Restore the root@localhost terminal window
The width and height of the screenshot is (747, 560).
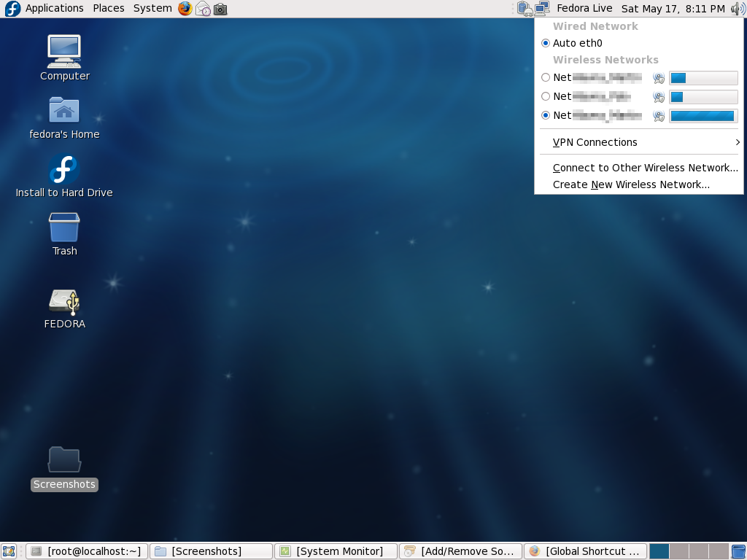pos(87,551)
